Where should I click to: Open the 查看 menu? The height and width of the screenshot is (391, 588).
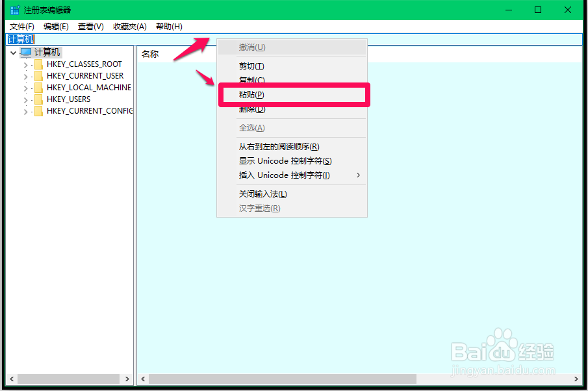90,27
